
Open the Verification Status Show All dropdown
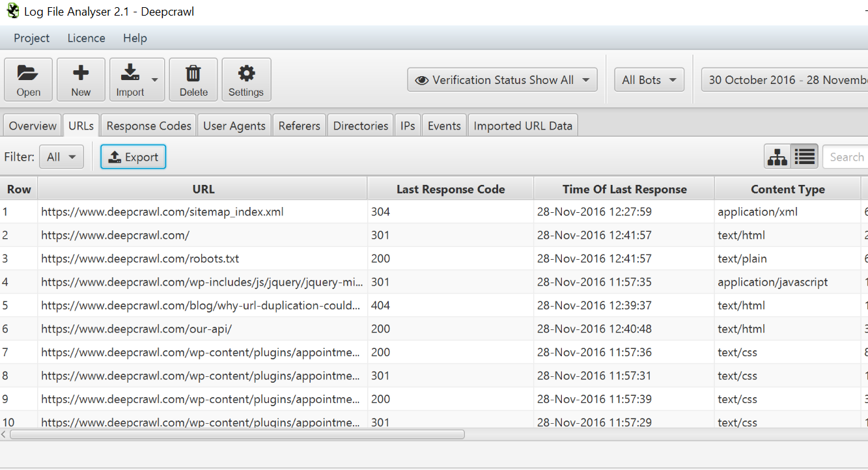point(503,80)
